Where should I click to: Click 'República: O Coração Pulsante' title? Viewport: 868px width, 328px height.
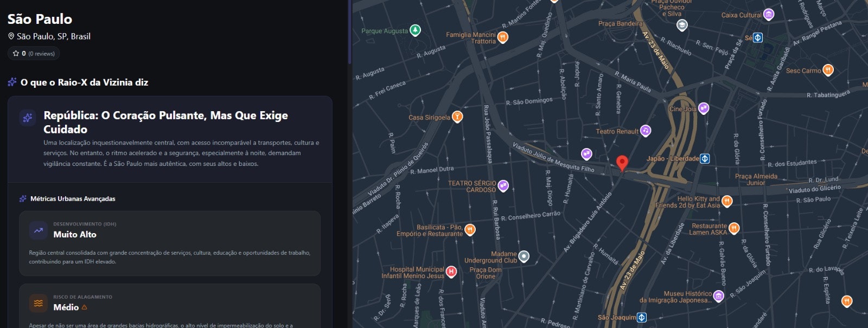pos(166,122)
